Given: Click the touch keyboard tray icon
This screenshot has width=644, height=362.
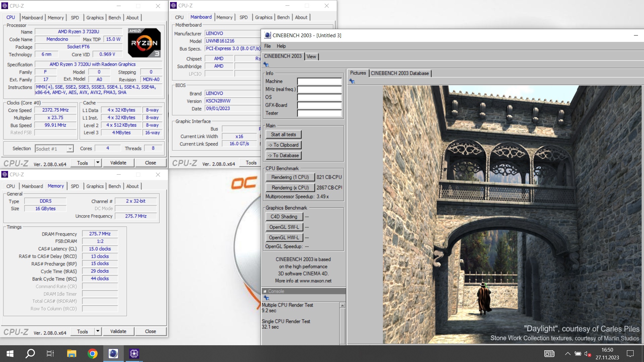Looking at the screenshot, I should click(549, 354).
